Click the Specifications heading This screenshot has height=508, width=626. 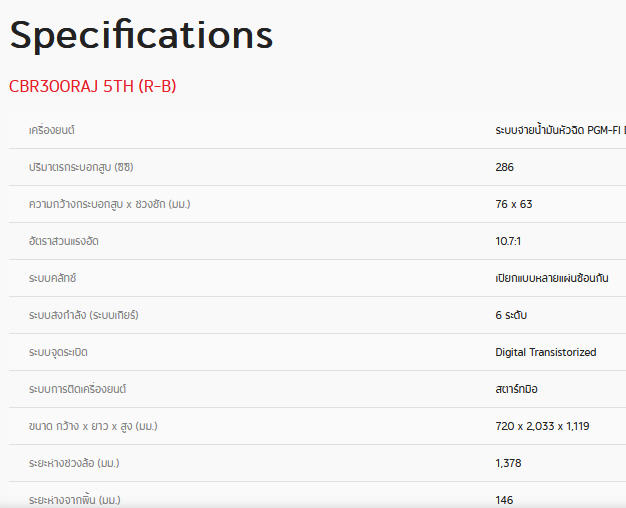click(141, 36)
